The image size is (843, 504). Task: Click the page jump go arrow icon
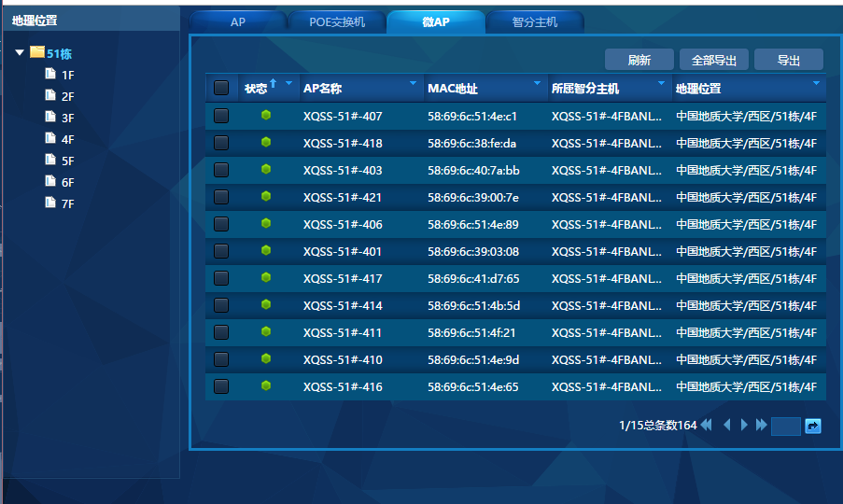(813, 427)
